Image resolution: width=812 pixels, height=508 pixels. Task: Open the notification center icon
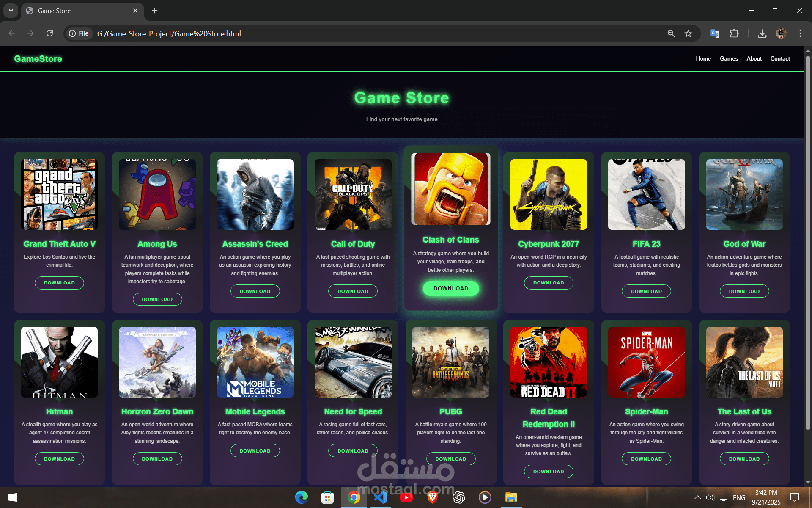point(795,497)
